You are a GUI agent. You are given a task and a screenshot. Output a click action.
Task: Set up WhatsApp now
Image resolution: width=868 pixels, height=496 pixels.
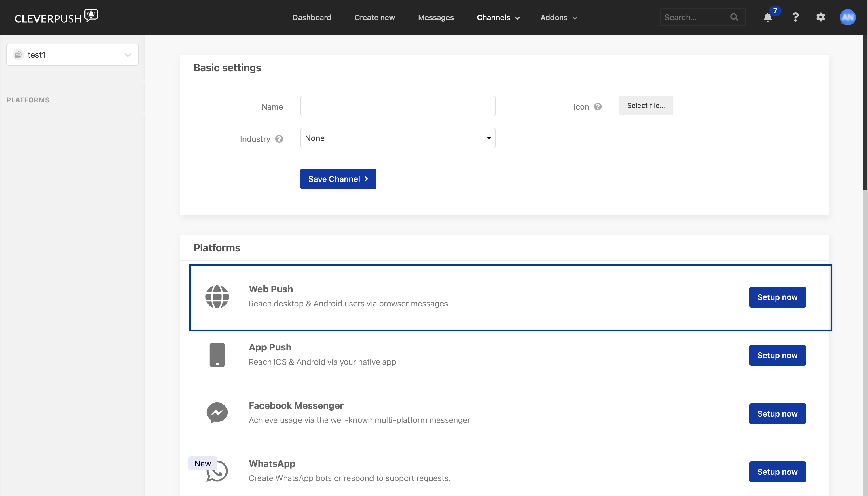click(x=777, y=472)
